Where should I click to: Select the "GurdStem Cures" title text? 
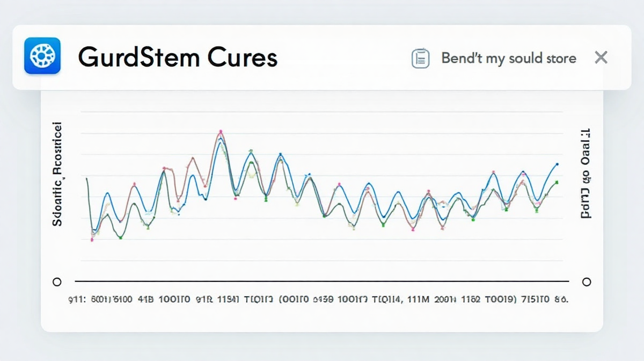click(178, 57)
